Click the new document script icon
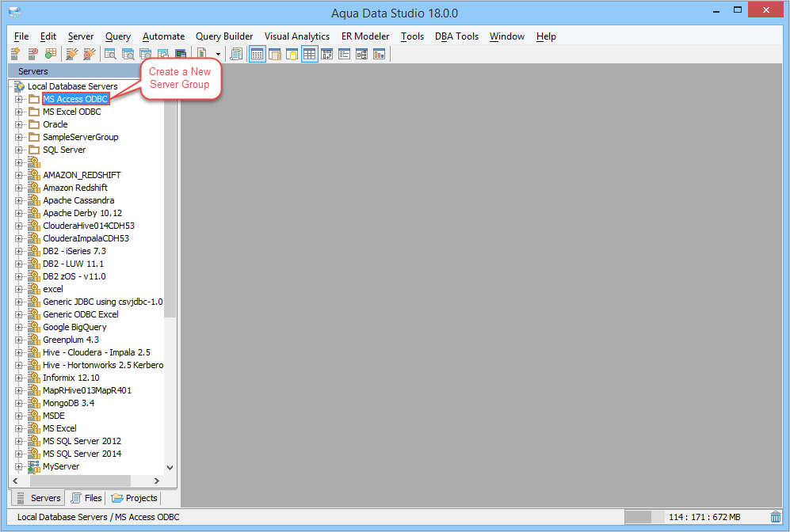The image size is (790, 532). tap(202, 54)
